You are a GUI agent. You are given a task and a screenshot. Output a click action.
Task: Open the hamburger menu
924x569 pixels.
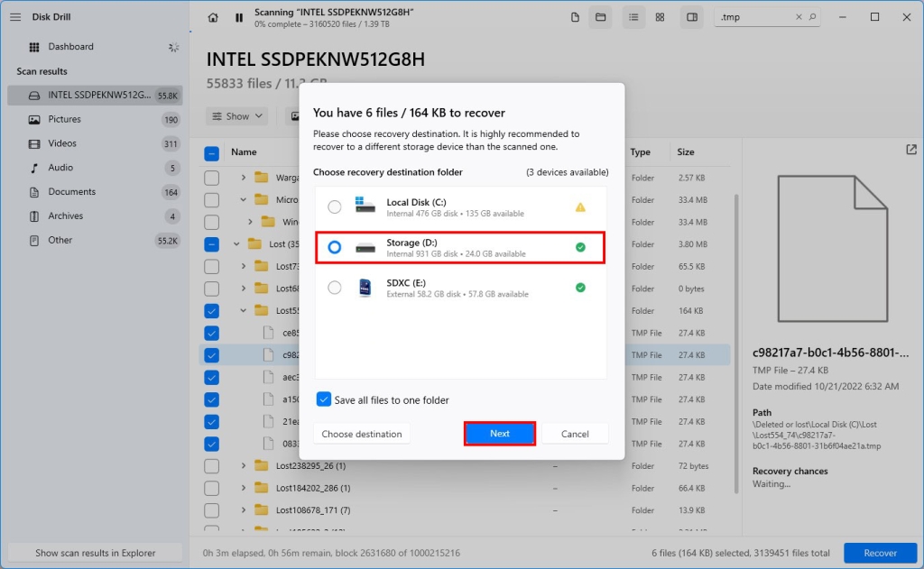pos(15,15)
